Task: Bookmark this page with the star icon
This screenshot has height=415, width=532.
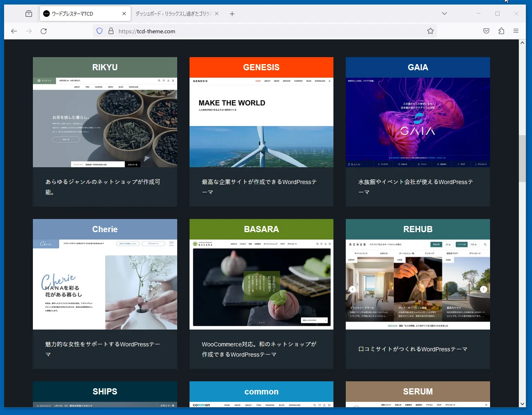Action: 430,31
